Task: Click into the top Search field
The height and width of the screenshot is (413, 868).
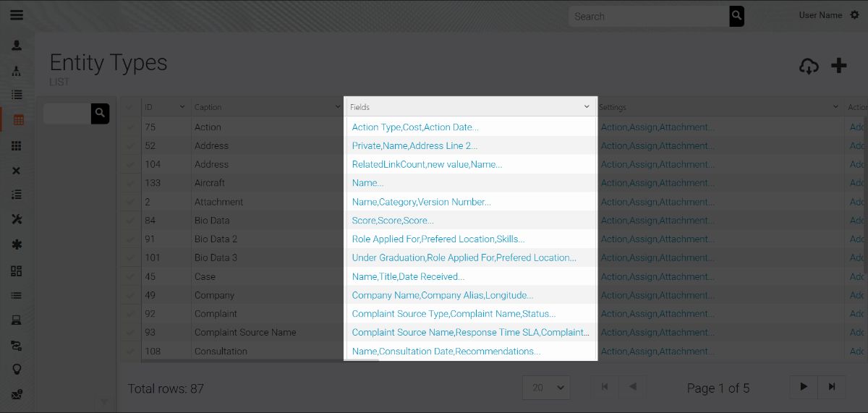Action: 647,16
